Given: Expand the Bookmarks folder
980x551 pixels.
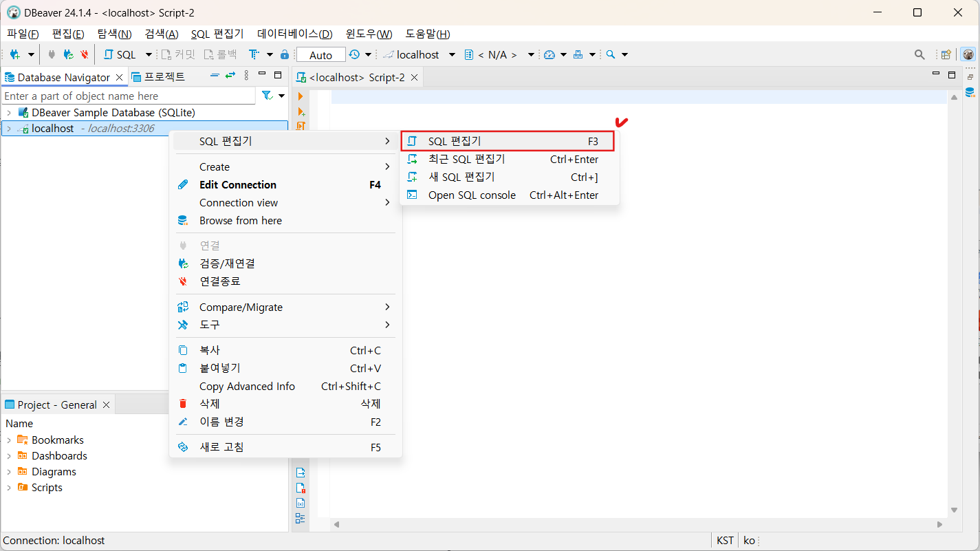Looking at the screenshot, I should coord(8,440).
